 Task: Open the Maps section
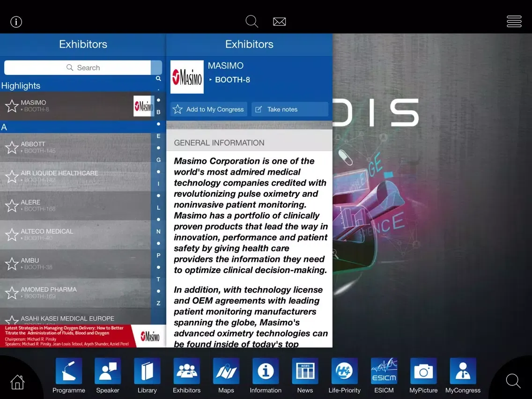(x=226, y=376)
